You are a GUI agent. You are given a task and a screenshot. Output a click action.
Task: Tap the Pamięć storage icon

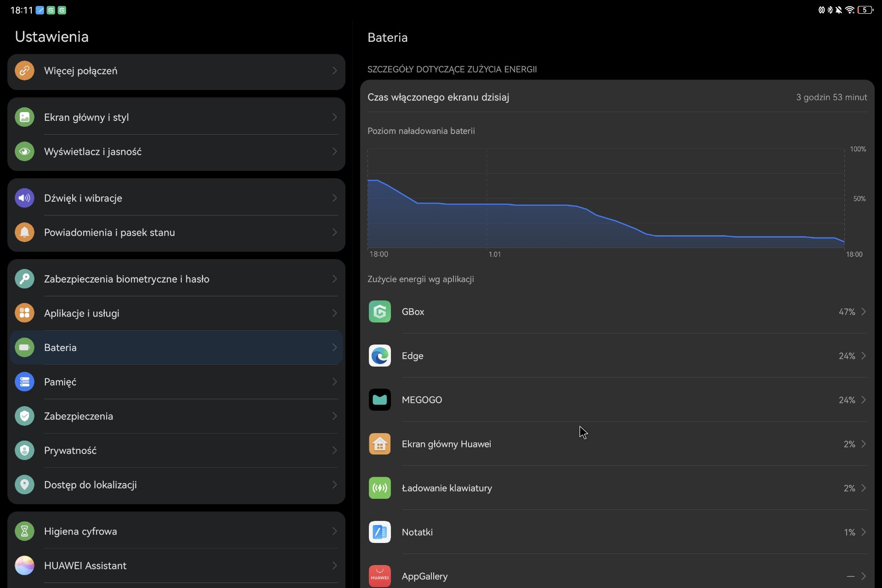pyautogui.click(x=24, y=382)
